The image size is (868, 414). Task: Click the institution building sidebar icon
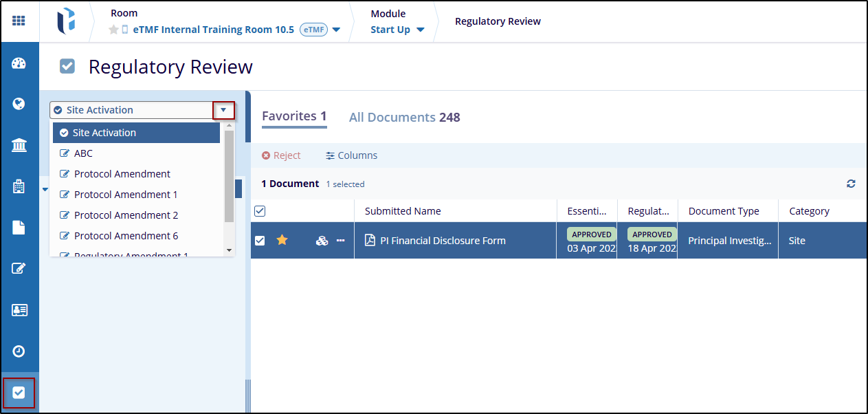click(x=19, y=145)
